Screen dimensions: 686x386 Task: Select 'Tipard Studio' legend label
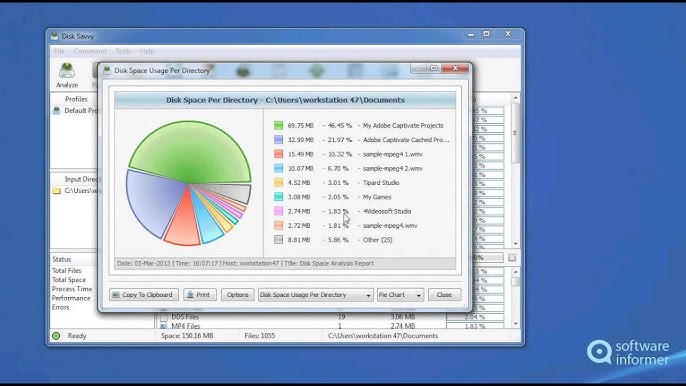pos(381,182)
